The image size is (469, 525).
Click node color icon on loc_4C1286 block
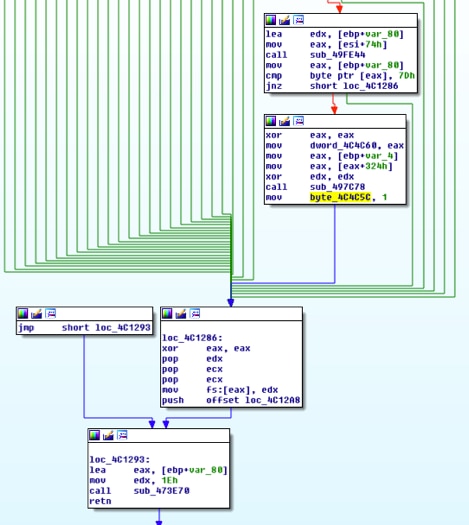coord(167,314)
